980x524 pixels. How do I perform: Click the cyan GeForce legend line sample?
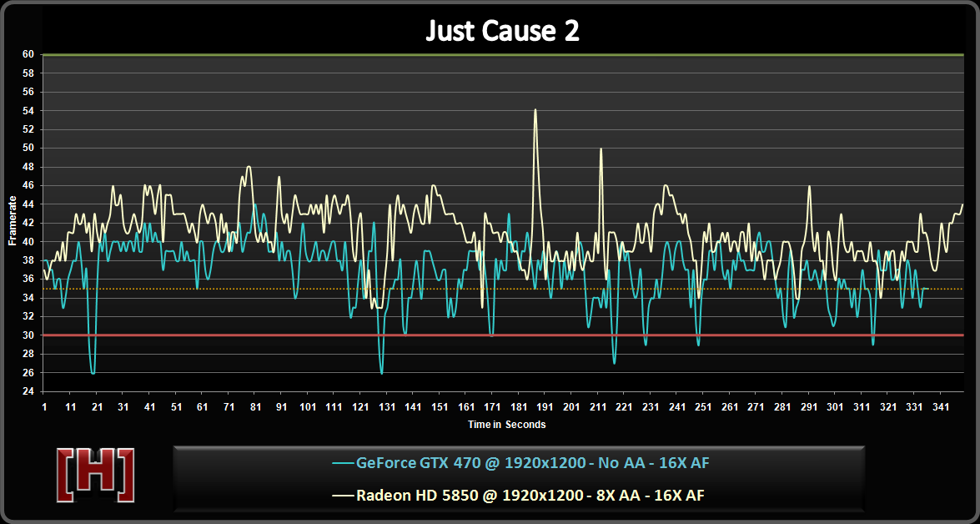tap(343, 463)
